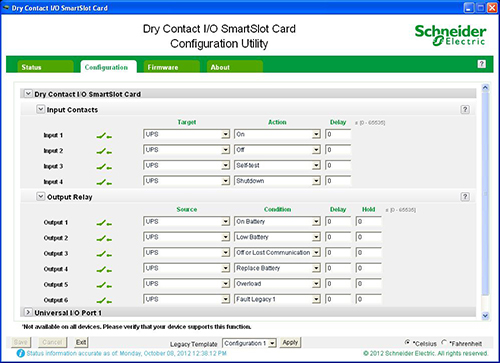Viewport: 500px width, 363px height.
Task: Click the Exit button
Action: pos(81,342)
